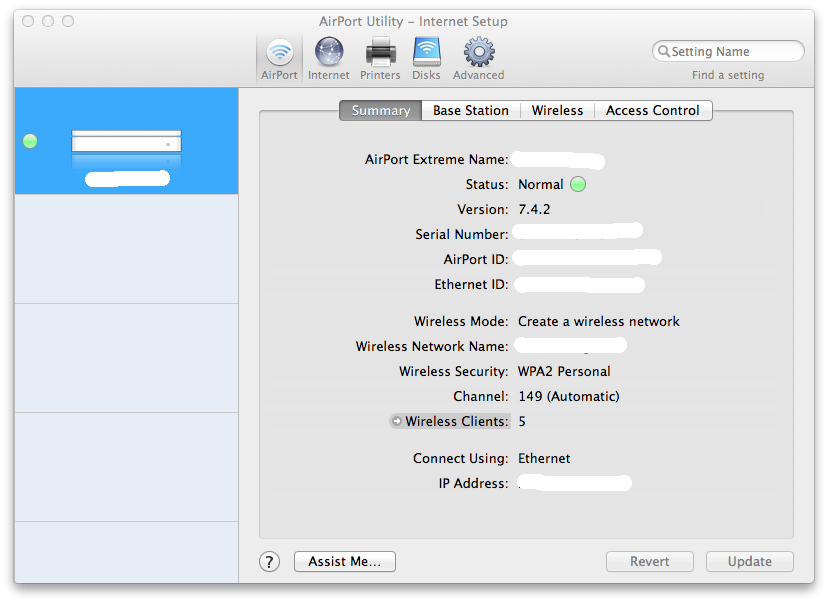Click the WPA2 Personal security value
This screenshot has height=603, width=828.
(x=564, y=372)
